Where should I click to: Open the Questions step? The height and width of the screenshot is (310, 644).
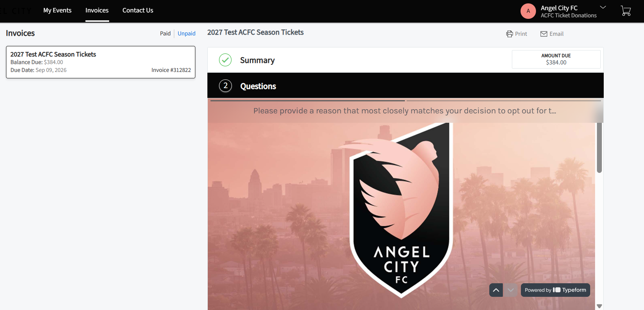tap(258, 86)
